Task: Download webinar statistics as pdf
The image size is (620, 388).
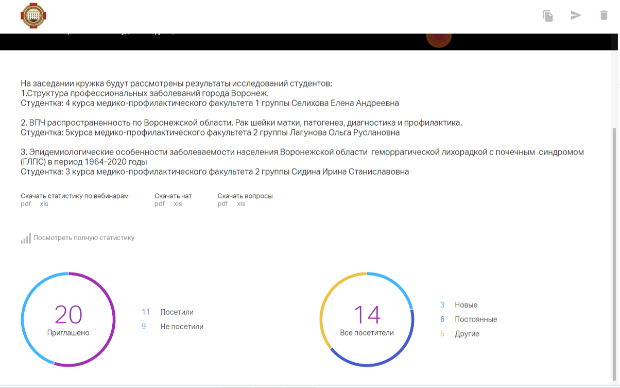Action: [x=26, y=204]
